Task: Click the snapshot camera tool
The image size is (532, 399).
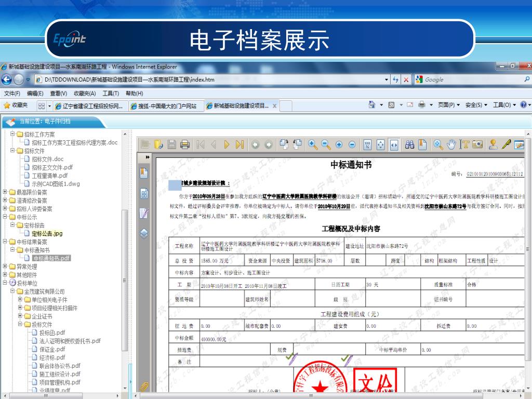Action: click(477, 144)
